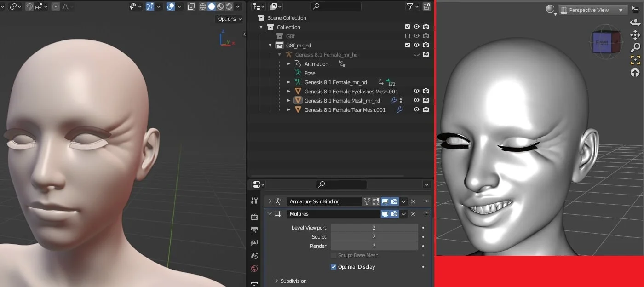Toggle proportional editing in the header
This screenshot has height=287, width=644.
tap(55, 6)
